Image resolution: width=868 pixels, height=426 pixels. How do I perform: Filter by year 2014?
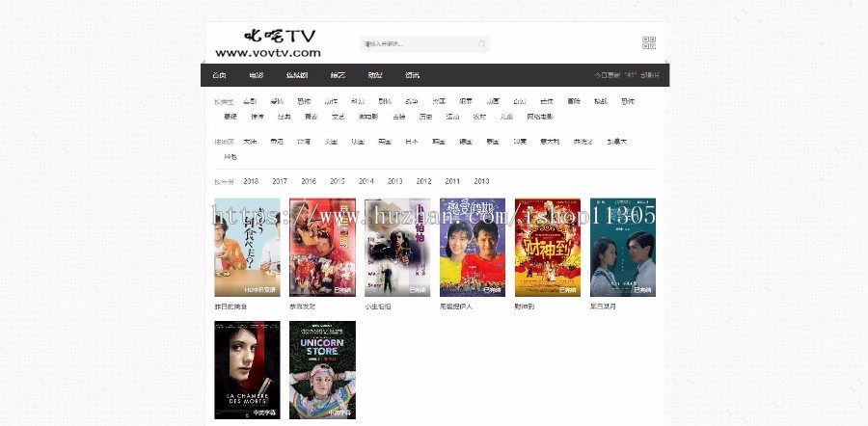366,181
